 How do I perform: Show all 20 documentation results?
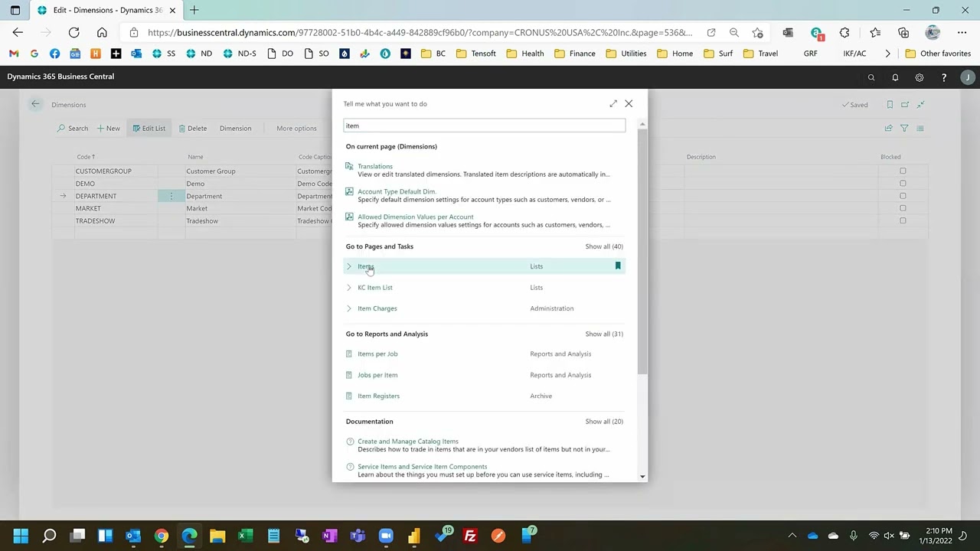pos(604,422)
